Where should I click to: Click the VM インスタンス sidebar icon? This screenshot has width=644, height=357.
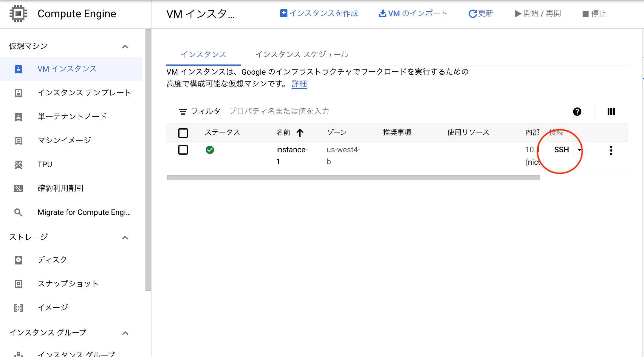[x=18, y=69]
